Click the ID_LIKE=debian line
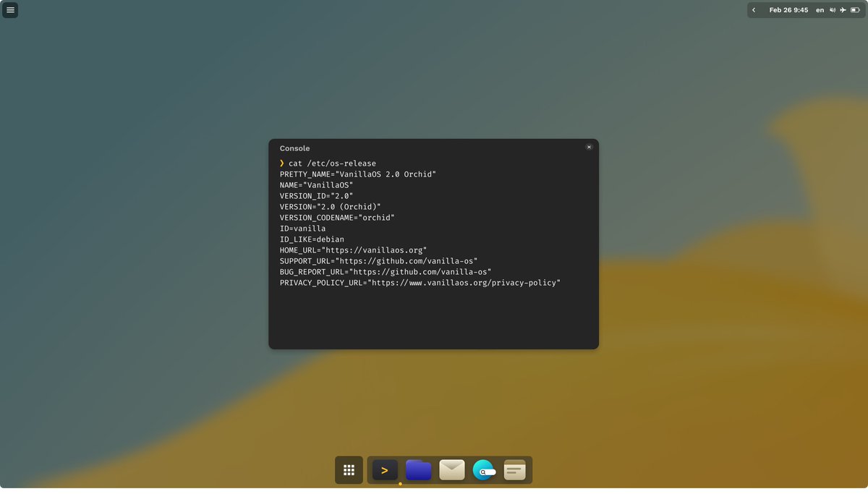The height and width of the screenshot is (494, 868). point(312,239)
